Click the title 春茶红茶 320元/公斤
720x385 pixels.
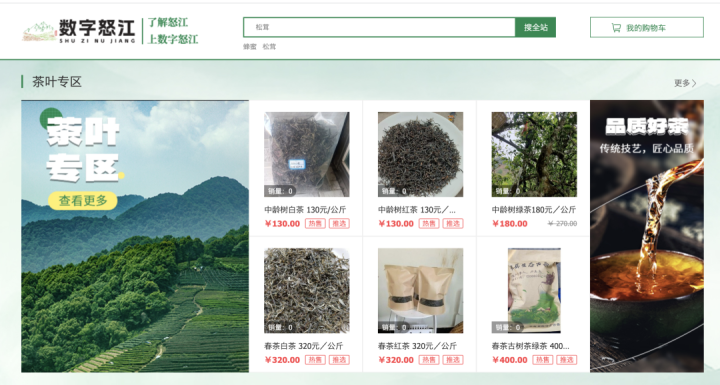click(x=417, y=346)
